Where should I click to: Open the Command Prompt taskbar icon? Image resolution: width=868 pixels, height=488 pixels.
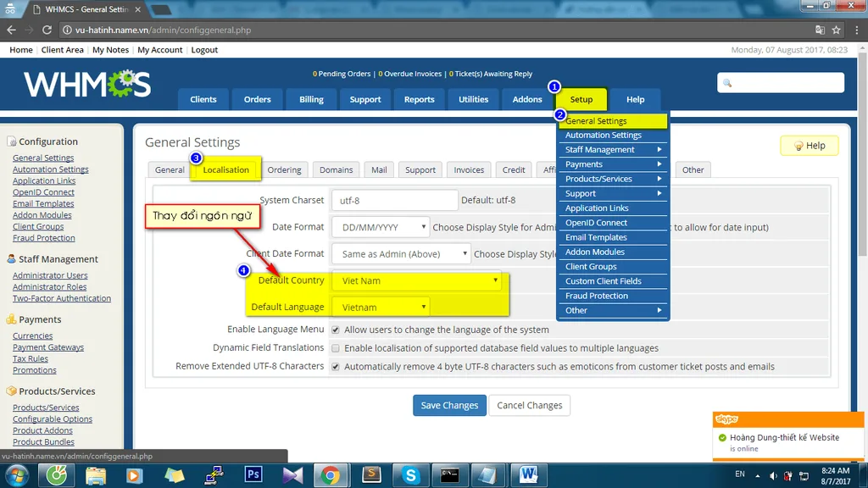(449, 474)
